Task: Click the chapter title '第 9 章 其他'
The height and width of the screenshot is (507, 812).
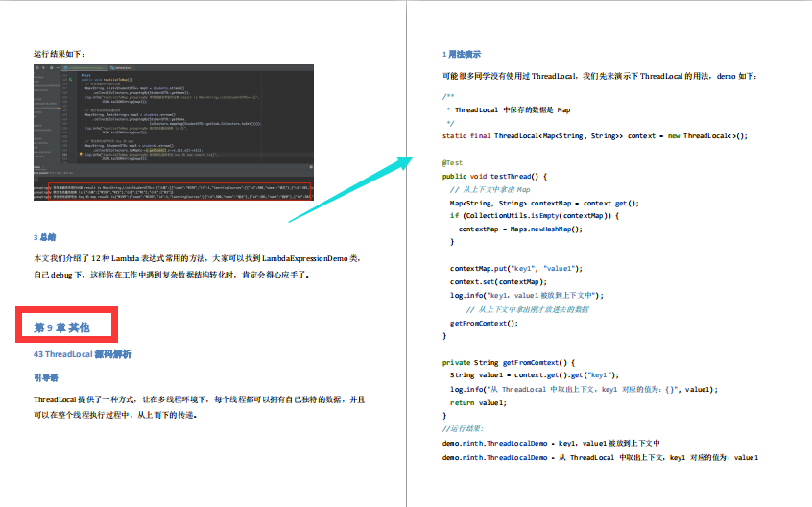Action: coord(62,327)
